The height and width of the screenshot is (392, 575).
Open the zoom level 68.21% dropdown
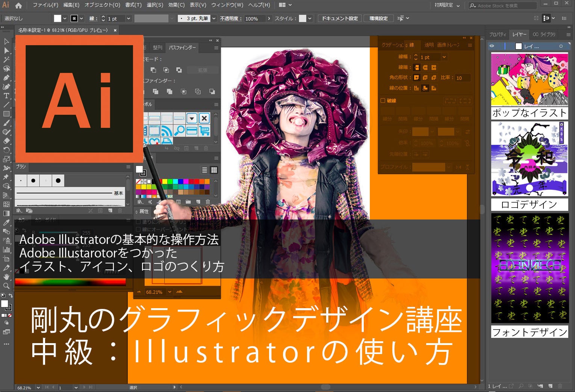point(38,387)
